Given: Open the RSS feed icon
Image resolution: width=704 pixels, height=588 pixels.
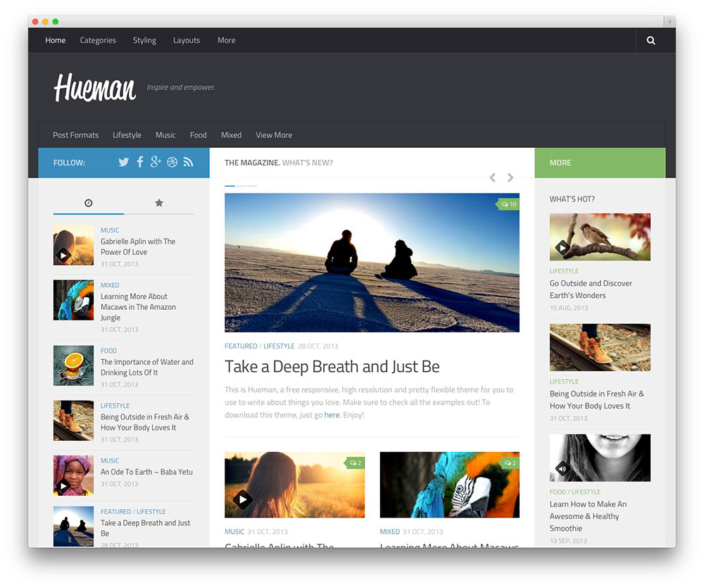Looking at the screenshot, I should click(188, 163).
